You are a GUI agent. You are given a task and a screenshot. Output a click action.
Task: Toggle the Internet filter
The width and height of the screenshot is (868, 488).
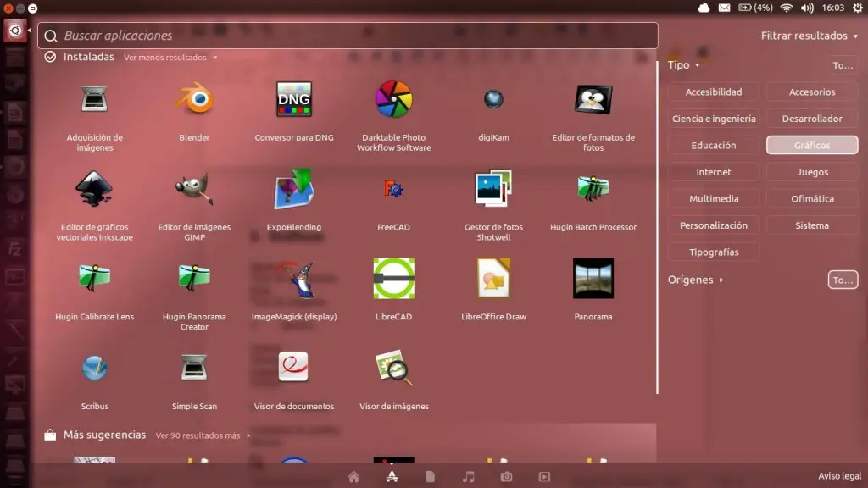click(x=714, y=172)
